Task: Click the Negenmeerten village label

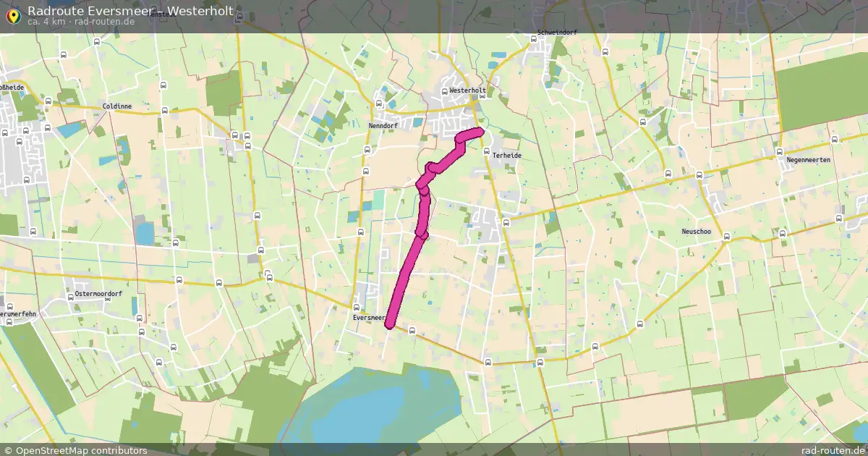Action: click(808, 160)
